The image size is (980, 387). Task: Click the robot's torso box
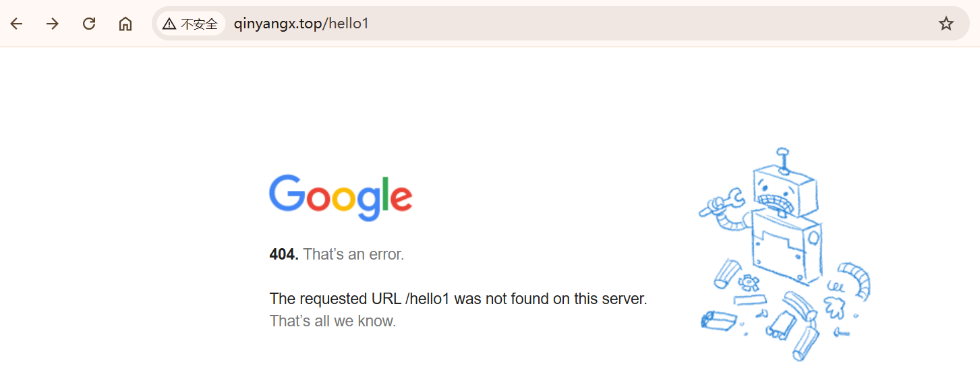tap(787, 247)
